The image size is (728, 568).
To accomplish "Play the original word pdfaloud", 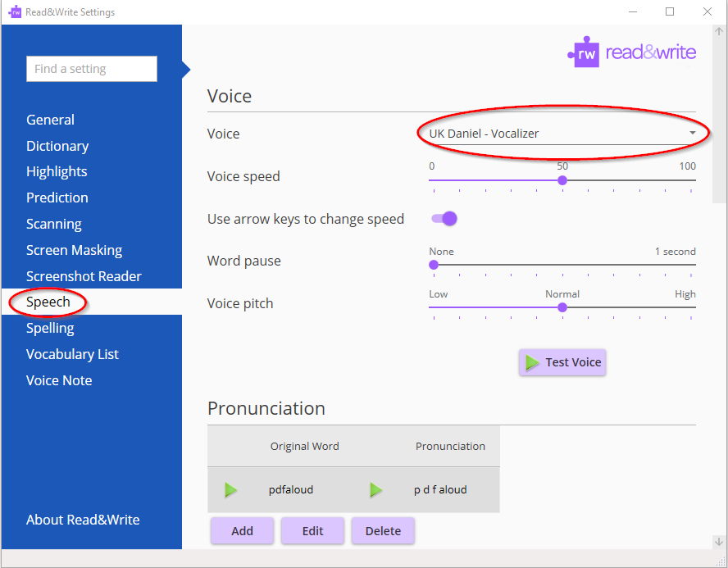I will [230, 489].
